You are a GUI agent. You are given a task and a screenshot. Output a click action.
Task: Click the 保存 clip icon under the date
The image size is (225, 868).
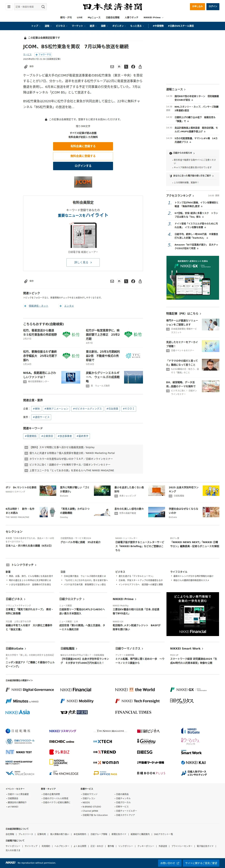(26, 67)
